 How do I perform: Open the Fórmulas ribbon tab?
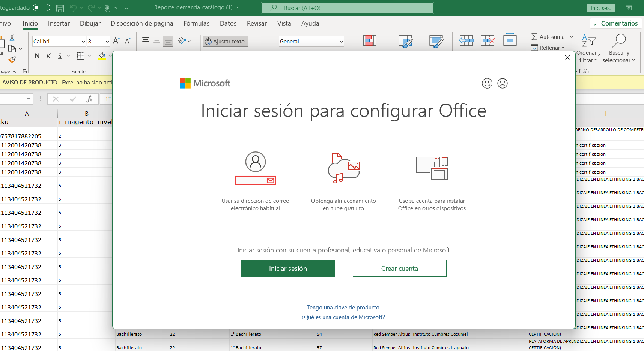point(196,23)
